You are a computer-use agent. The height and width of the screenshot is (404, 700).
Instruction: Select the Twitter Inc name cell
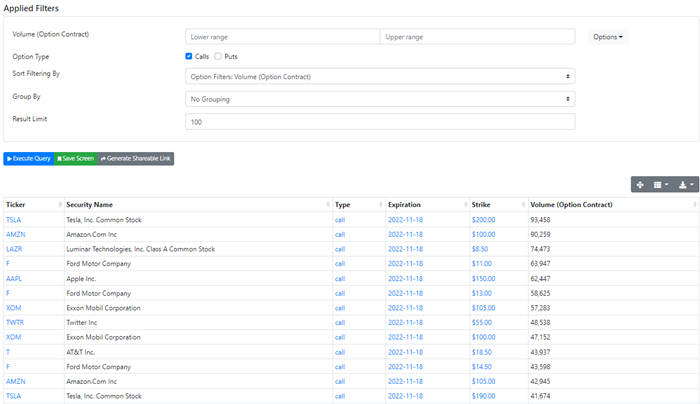pyautogui.click(x=82, y=322)
